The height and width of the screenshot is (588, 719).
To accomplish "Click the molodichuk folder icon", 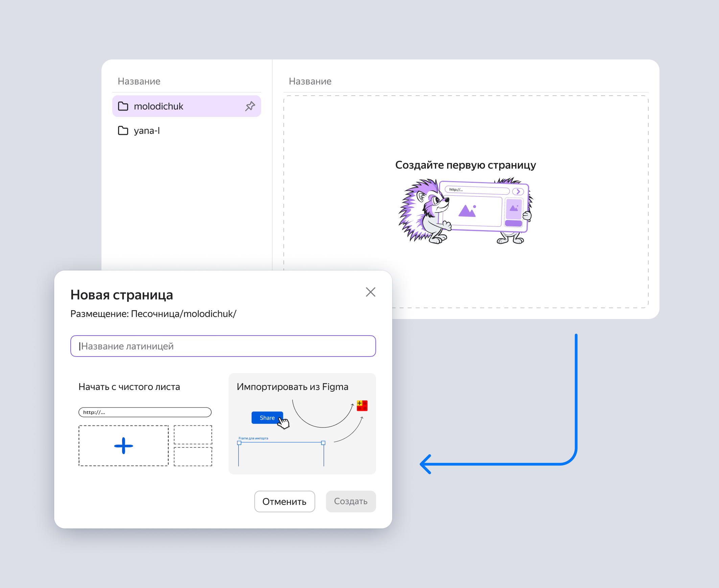I will tap(123, 106).
